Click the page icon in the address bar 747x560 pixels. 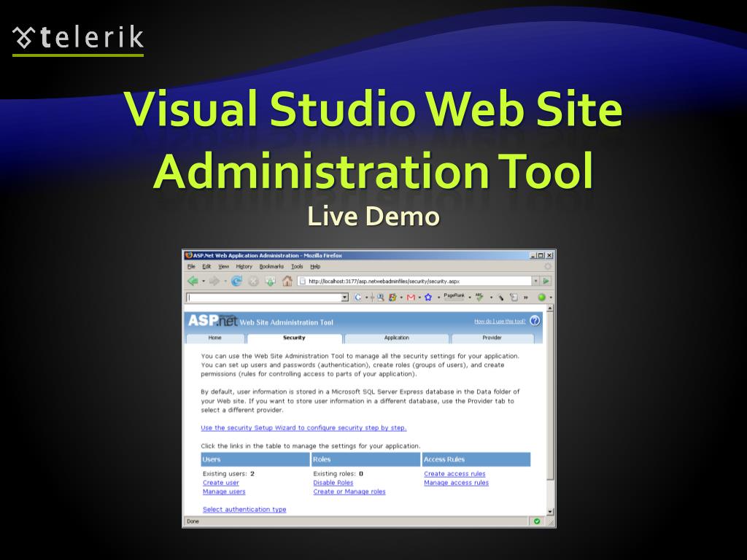click(302, 281)
